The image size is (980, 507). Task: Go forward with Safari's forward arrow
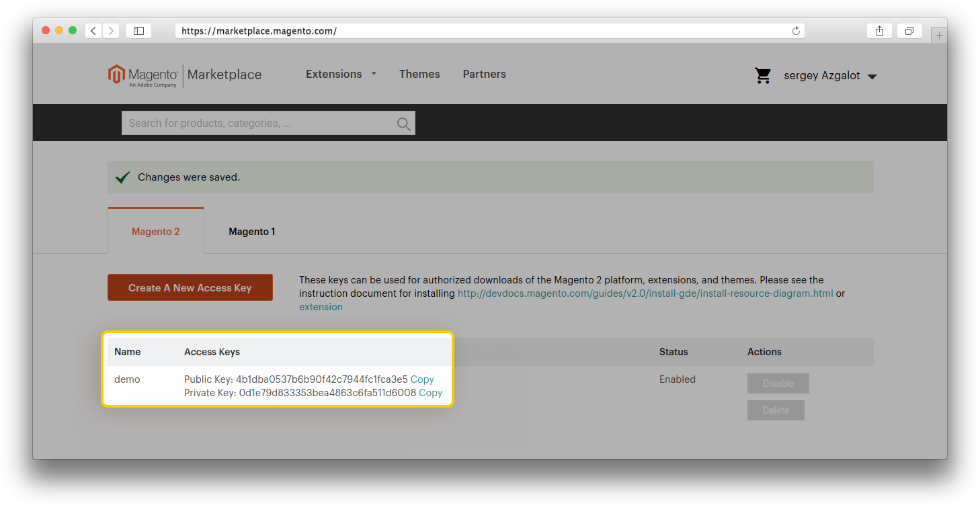coord(111,31)
